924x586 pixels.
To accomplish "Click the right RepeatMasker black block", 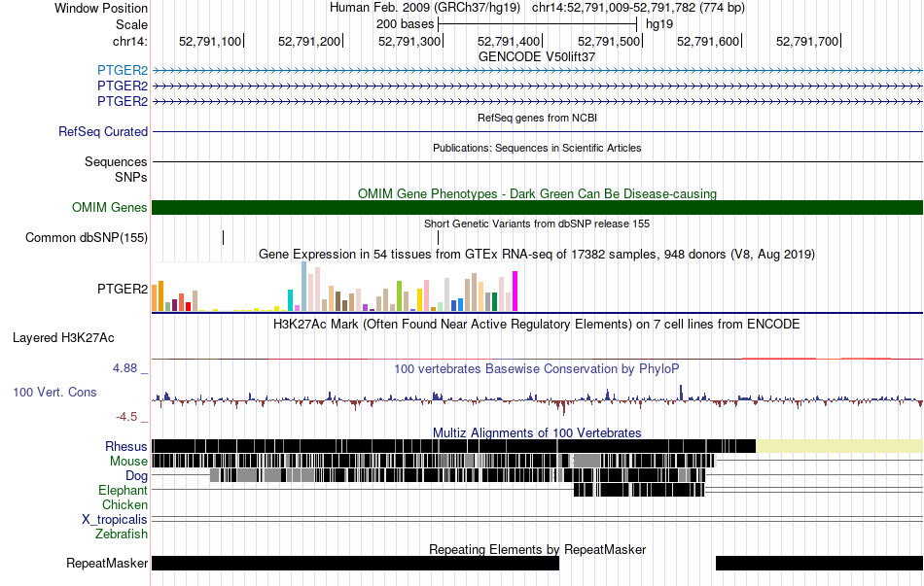I will coord(819,563).
